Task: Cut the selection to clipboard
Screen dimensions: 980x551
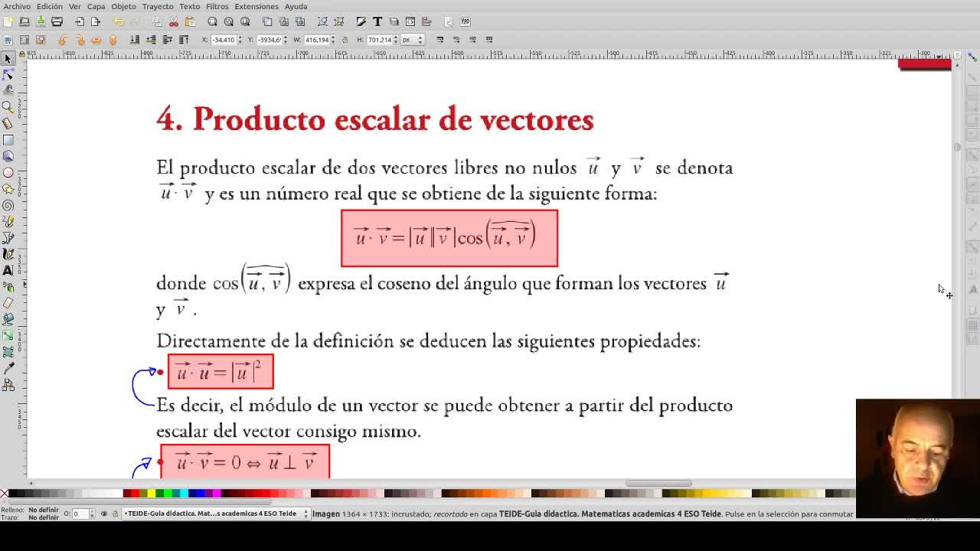Action: pos(174,21)
